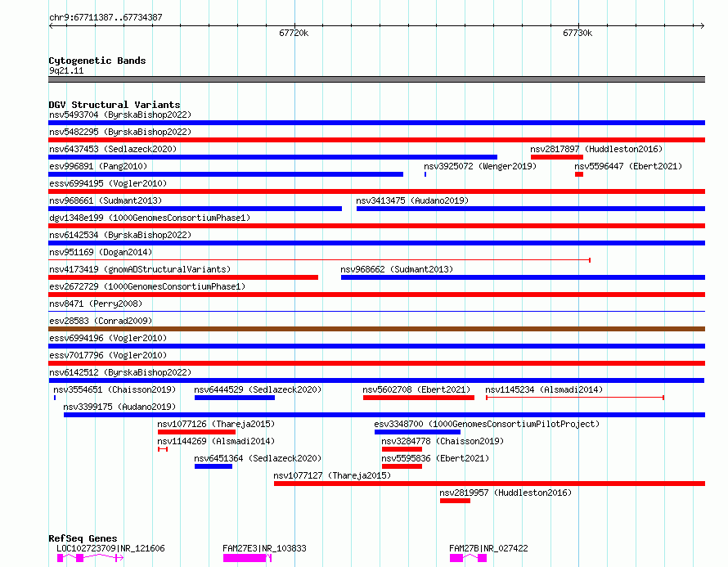The width and height of the screenshot is (728, 567).
Task: Select nsv3413475 (Audano2019) label
Action: pos(412,200)
